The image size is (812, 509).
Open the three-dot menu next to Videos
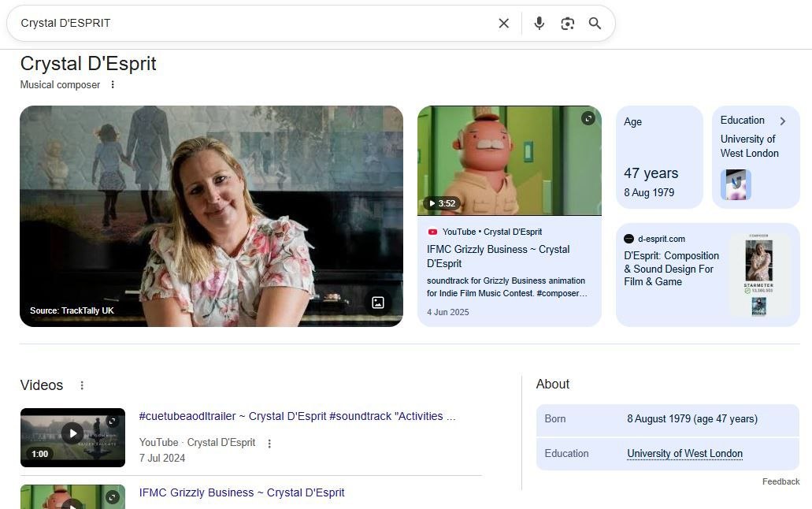[x=82, y=385]
